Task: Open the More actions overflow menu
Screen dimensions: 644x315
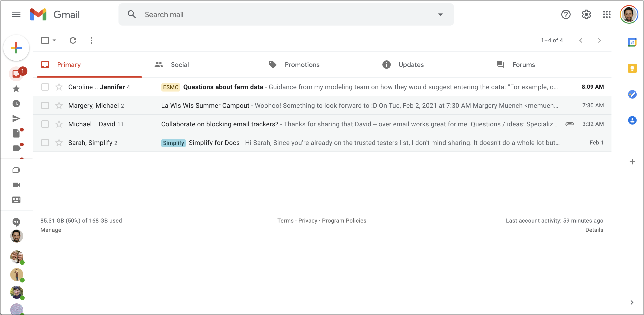Action: [92, 40]
